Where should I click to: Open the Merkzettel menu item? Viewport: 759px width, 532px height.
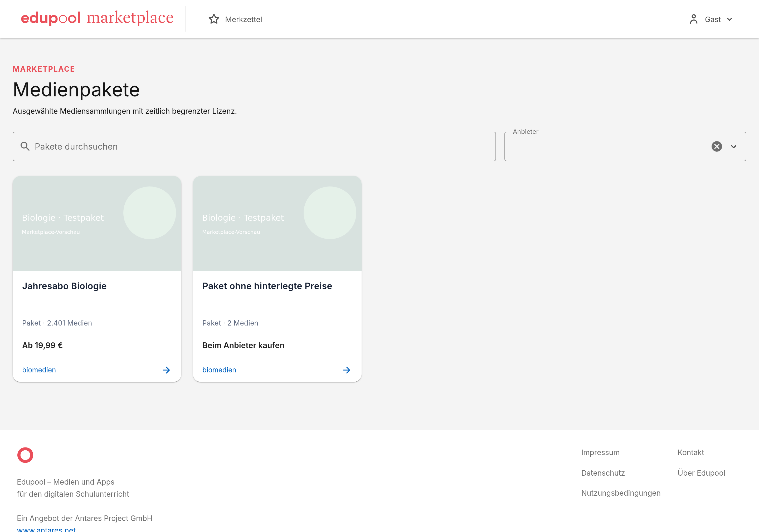click(235, 19)
